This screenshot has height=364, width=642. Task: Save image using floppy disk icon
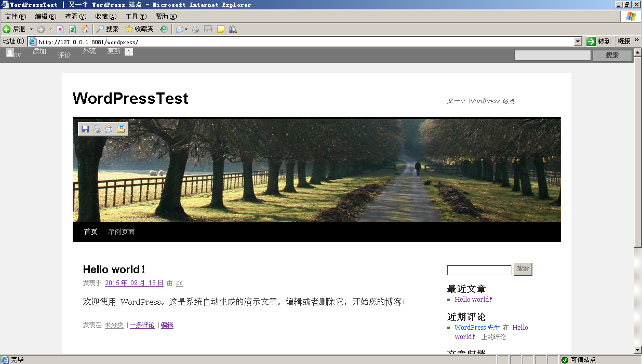point(85,129)
